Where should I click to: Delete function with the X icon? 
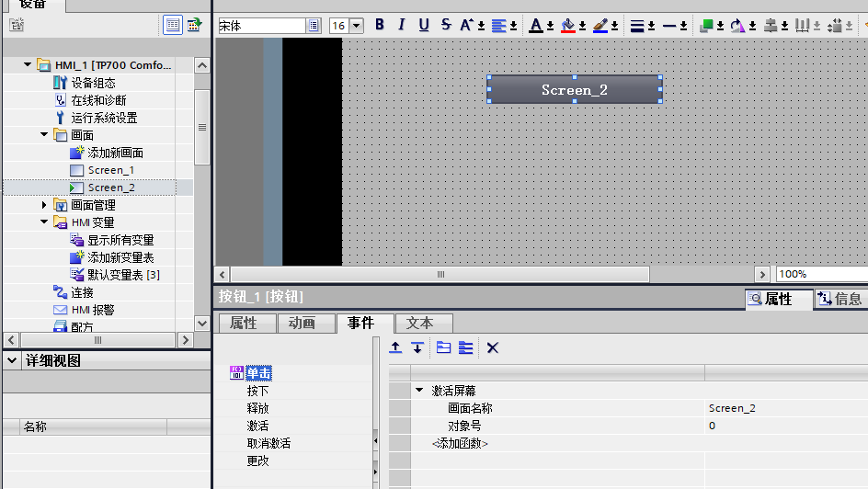tap(493, 347)
